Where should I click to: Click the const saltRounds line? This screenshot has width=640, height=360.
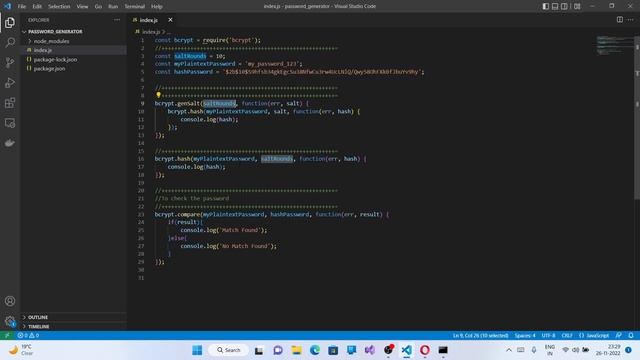coord(190,56)
